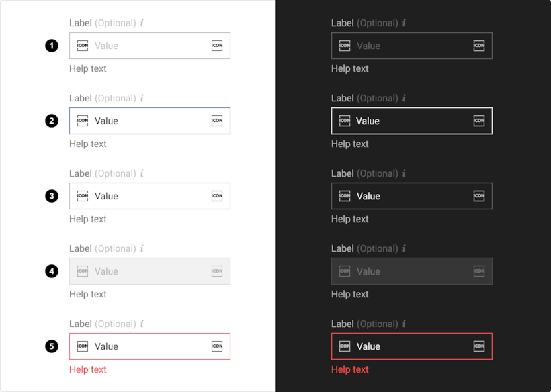Screen dimensions: 551x392
Task: Click info icon above light field 1
Action: pyautogui.click(x=142, y=23)
